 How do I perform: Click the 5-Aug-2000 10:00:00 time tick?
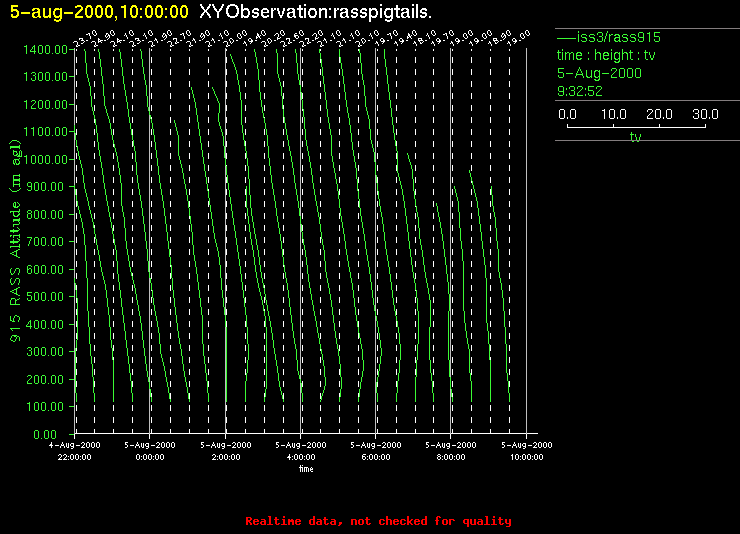click(526, 450)
